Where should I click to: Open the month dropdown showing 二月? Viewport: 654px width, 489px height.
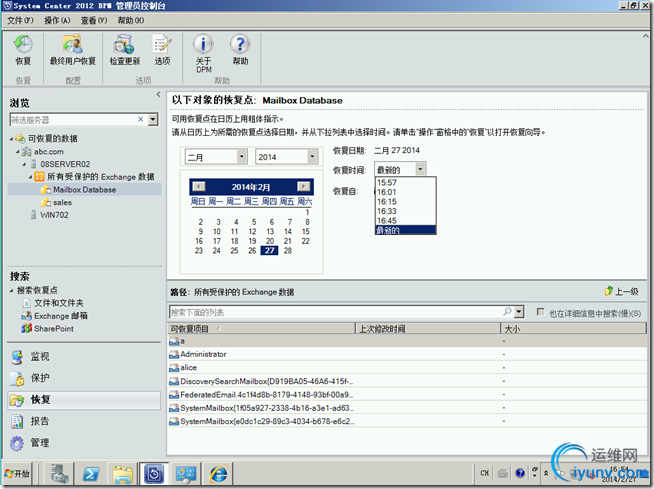241,157
